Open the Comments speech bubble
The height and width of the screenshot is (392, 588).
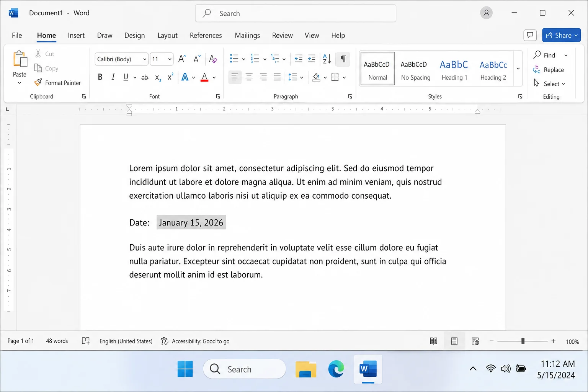pyautogui.click(x=530, y=35)
